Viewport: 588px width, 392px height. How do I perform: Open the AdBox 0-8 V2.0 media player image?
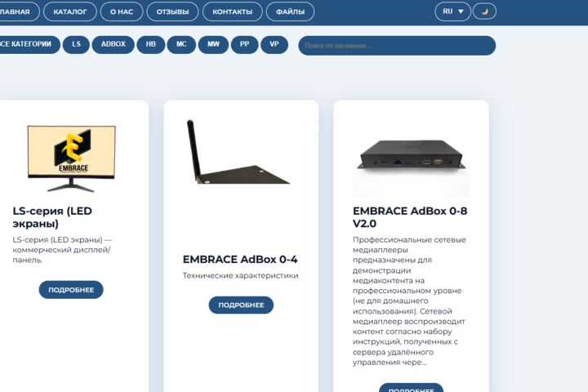point(412,162)
